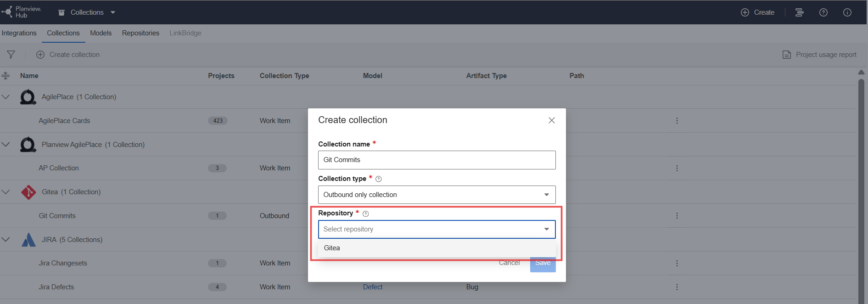
Task: Click the 423 projects badge
Action: click(218, 121)
